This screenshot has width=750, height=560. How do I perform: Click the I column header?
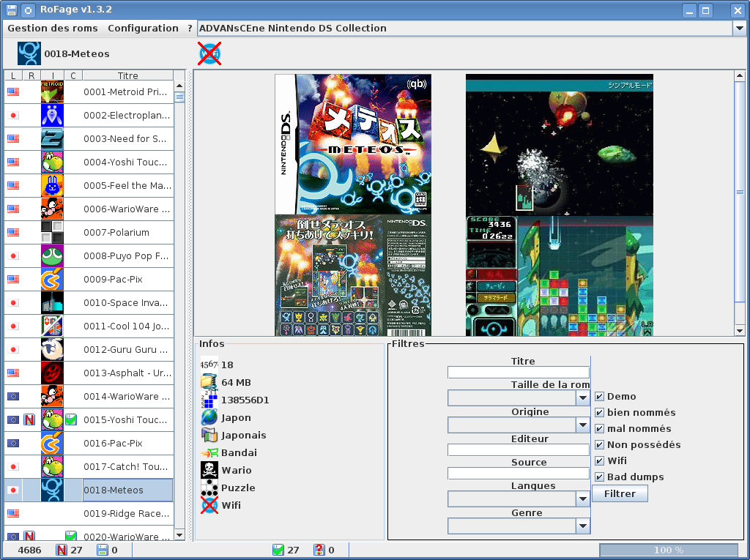point(53,75)
